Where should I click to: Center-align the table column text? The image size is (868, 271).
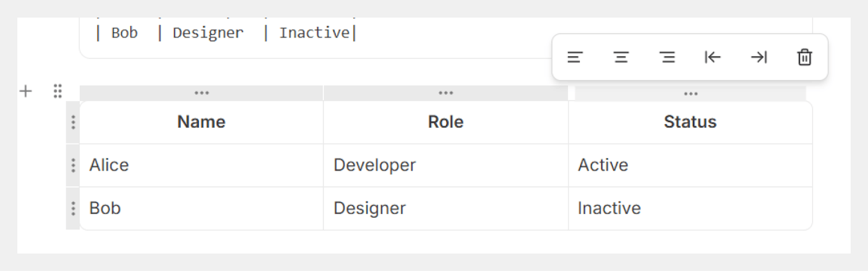[621, 57]
